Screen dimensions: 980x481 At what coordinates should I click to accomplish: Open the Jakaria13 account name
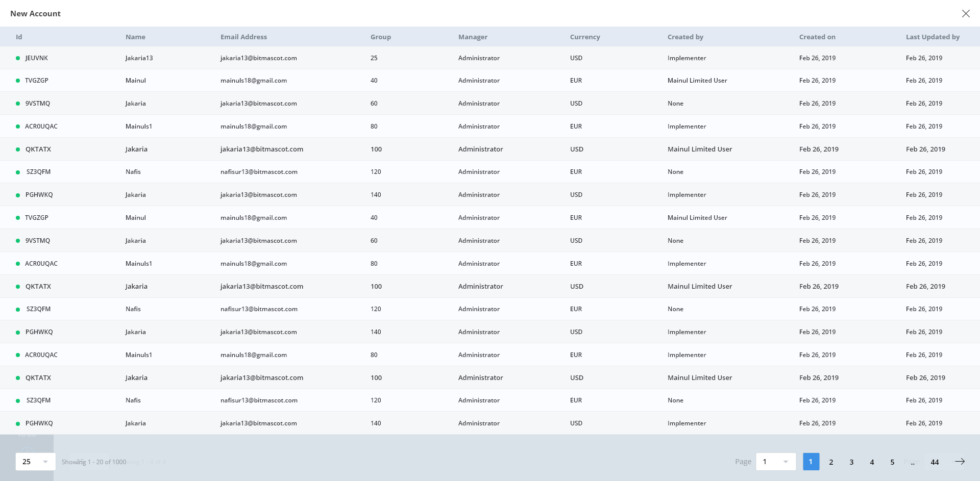[x=139, y=58]
